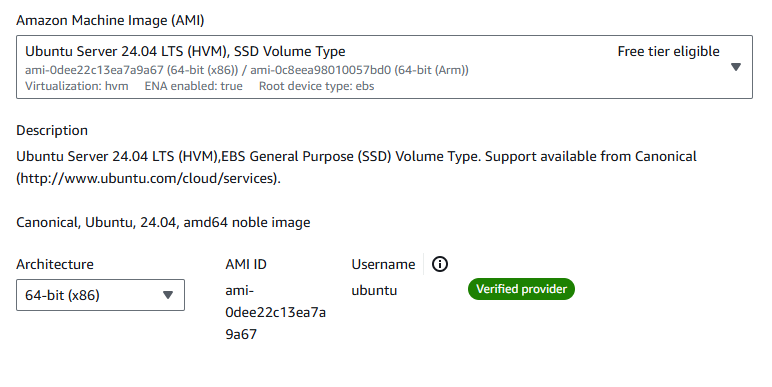Click the Root device type: ebs text
The width and height of the screenshot is (772, 387).
[x=317, y=86]
